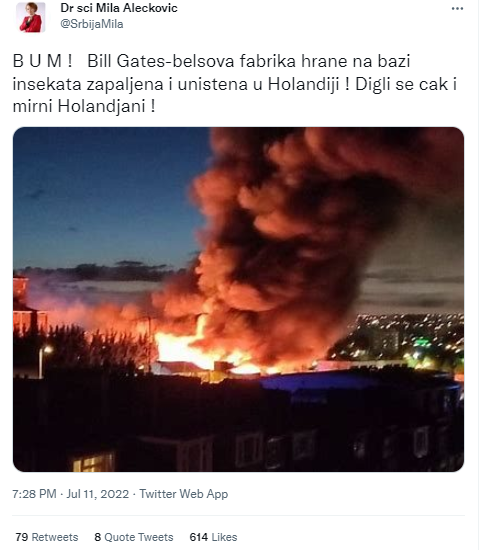View the 79 Retweets list

click(x=47, y=537)
